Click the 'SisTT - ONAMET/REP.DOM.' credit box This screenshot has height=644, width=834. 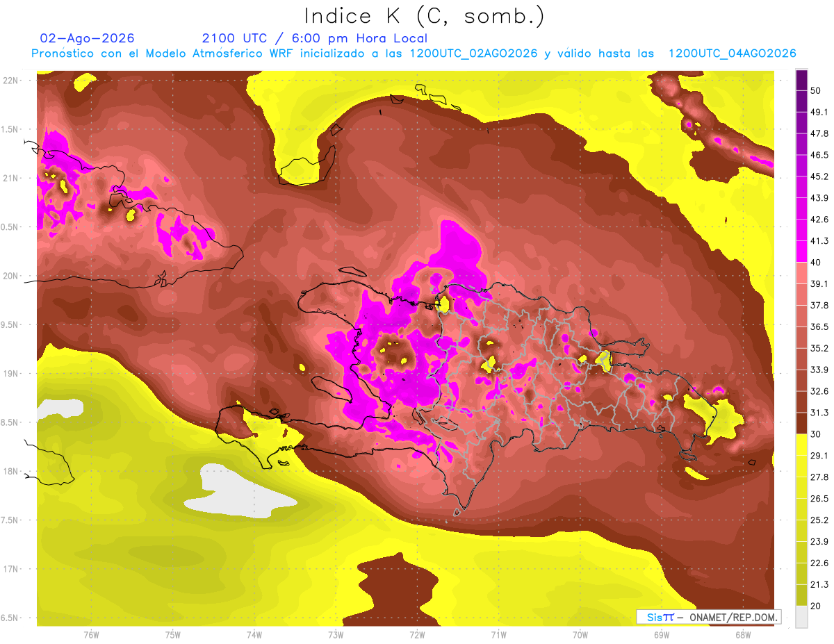[708, 617]
